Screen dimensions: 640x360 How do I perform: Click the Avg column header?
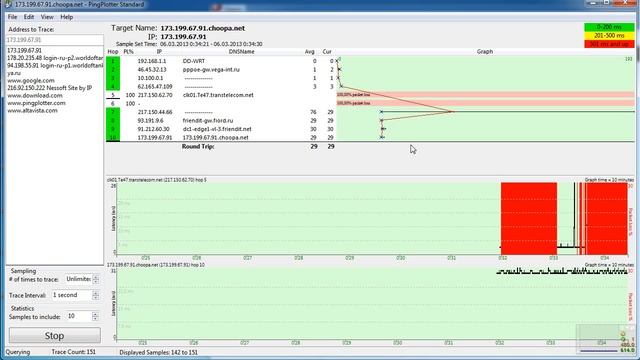(x=309, y=52)
